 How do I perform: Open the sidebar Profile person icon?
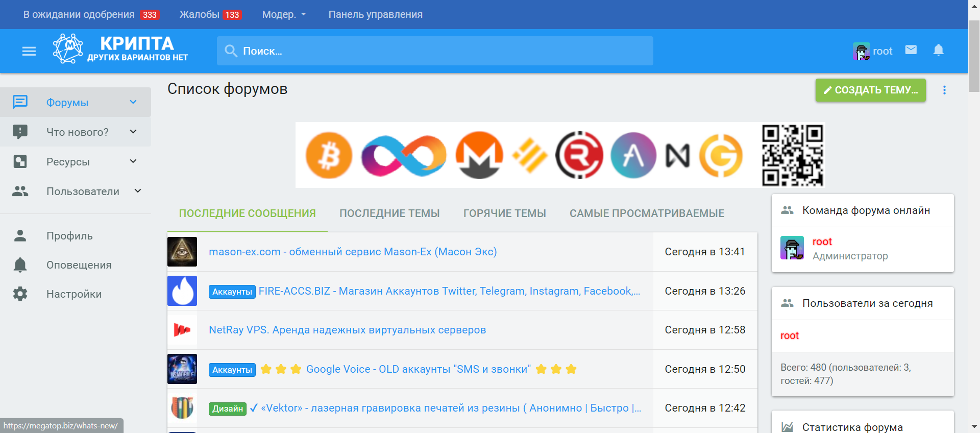click(20, 236)
